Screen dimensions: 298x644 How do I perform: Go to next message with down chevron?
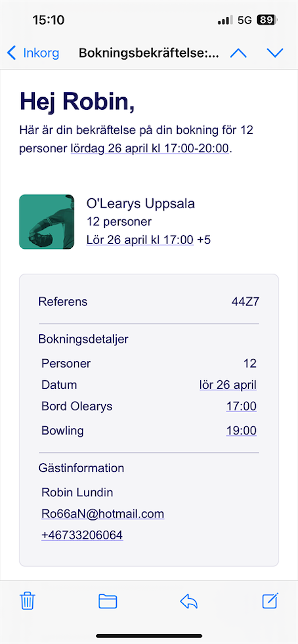pyautogui.click(x=275, y=53)
